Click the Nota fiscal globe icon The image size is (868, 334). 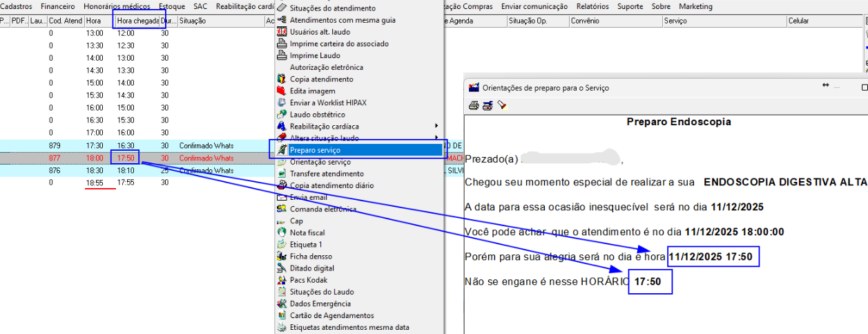click(281, 233)
